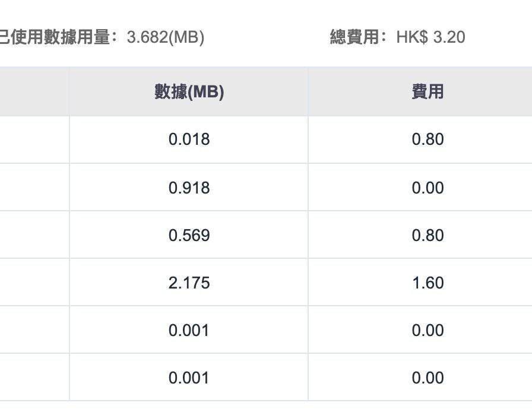Click the 0.569 row's 0.80 fee
Image resolution: width=532 pixels, height=412 pixels.
(x=427, y=235)
